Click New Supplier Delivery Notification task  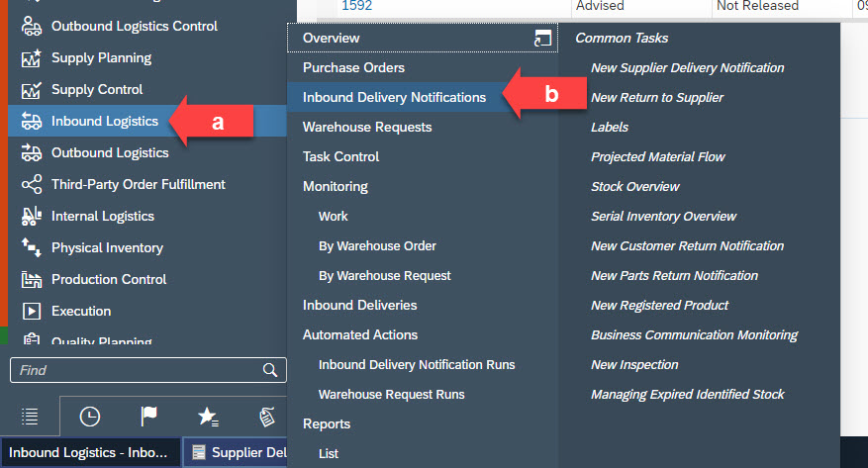click(688, 67)
